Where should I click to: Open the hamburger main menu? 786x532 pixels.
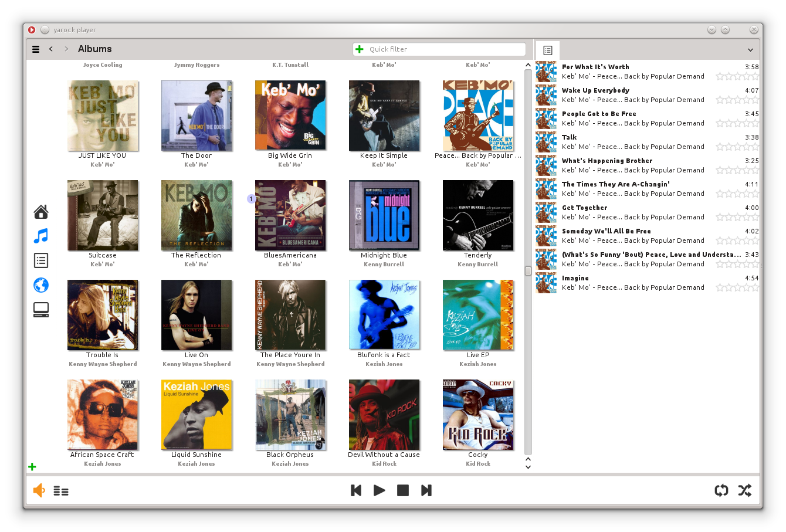tap(36, 49)
